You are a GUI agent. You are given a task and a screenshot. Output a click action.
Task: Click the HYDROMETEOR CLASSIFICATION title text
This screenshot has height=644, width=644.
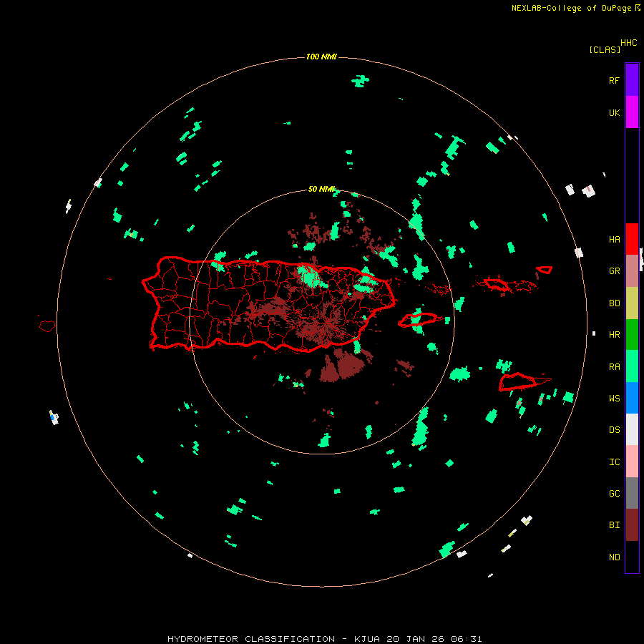tap(251, 639)
